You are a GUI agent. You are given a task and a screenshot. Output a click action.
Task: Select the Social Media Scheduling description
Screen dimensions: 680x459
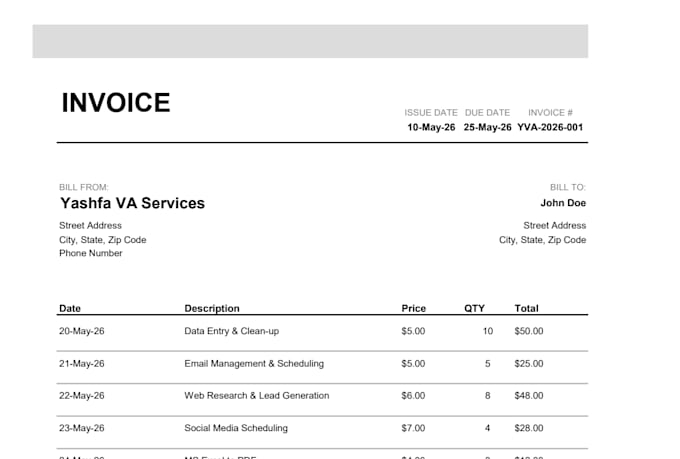(236, 428)
